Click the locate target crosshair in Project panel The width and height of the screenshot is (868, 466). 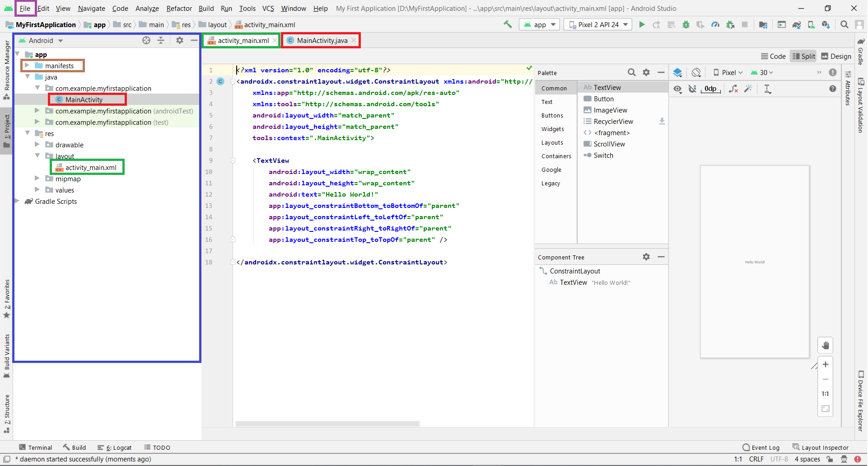146,41
